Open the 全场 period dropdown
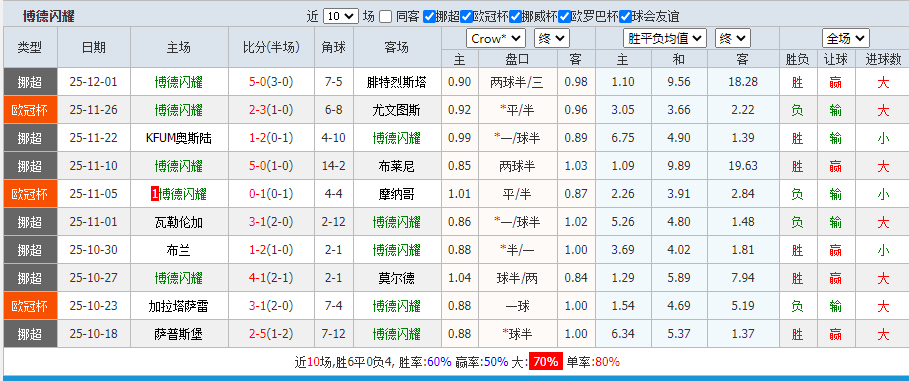909x381 pixels. coord(846,39)
